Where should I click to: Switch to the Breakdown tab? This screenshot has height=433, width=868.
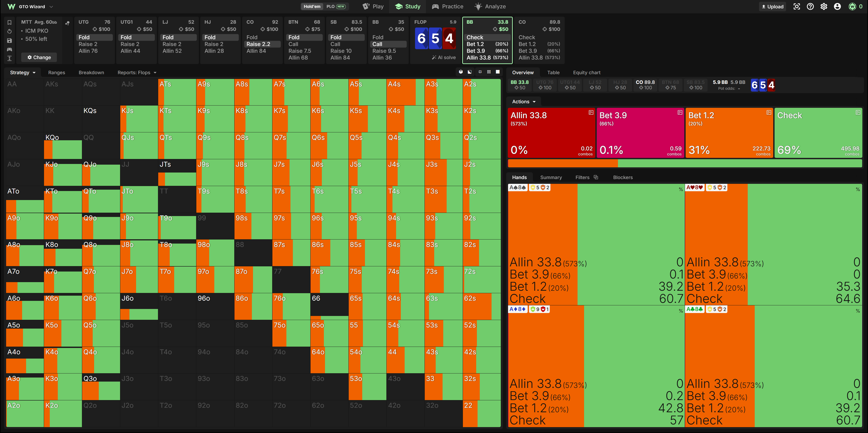tap(91, 72)
